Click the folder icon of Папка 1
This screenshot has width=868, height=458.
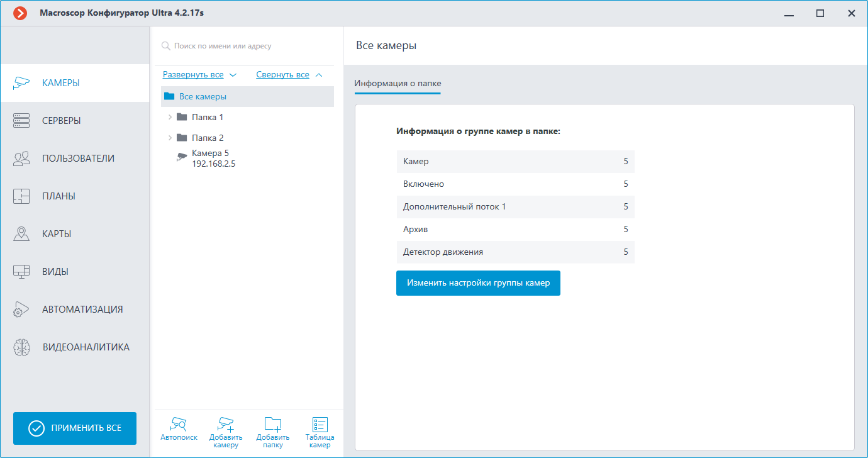182,117
